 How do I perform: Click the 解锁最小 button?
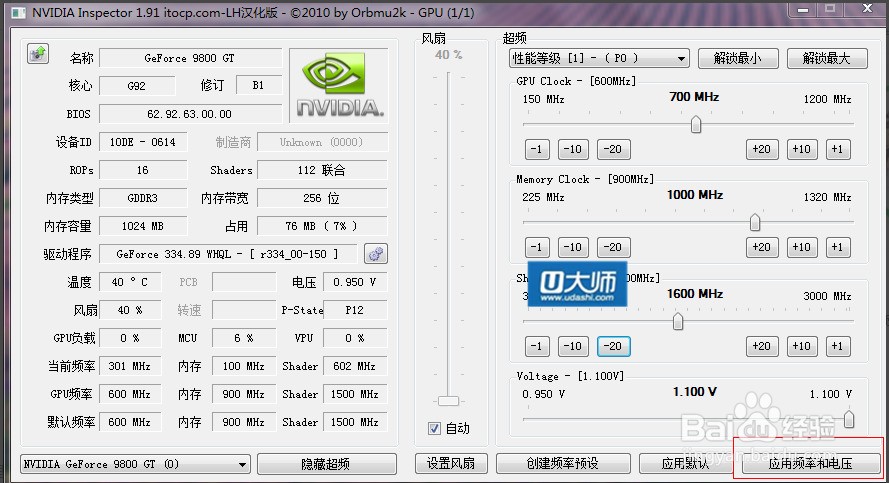pos(738,58)
